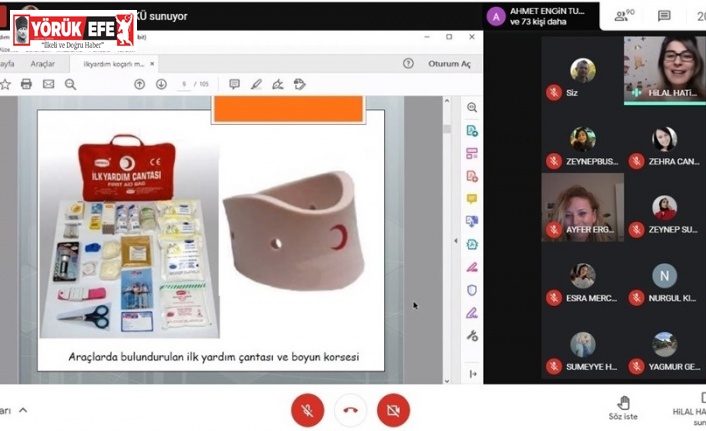
Task: Select HILAL HATI video tile
Action: [x=665, y=70]
